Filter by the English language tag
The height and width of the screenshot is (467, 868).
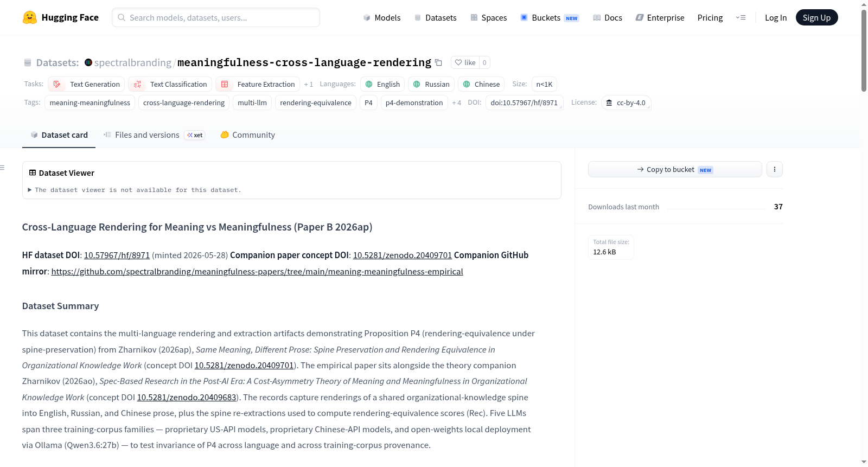[382, 84]
